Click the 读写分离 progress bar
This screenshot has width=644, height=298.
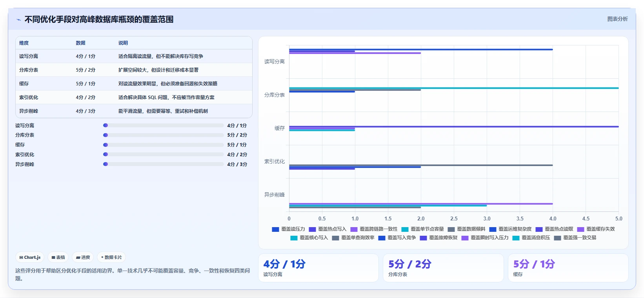(164, 125)
